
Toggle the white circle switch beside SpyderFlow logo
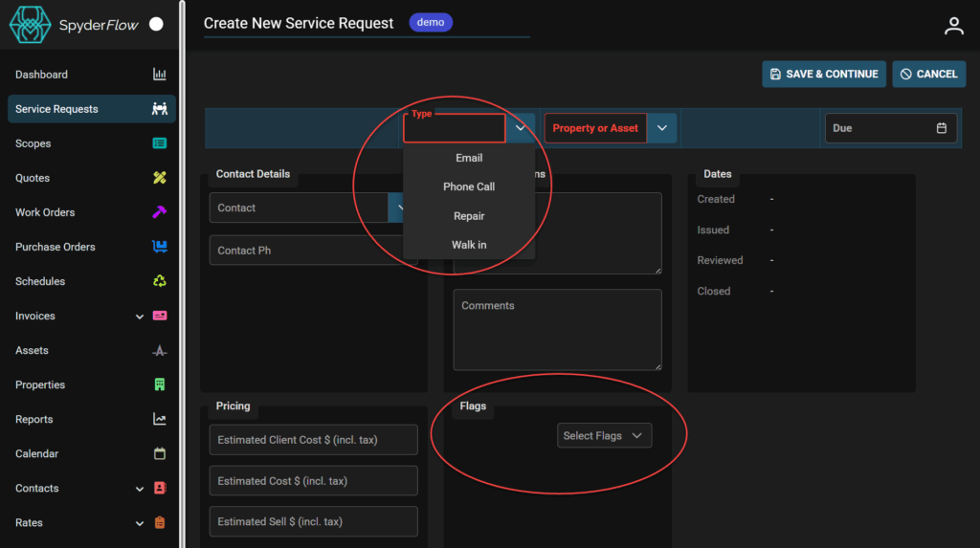(x=156, y=24)
